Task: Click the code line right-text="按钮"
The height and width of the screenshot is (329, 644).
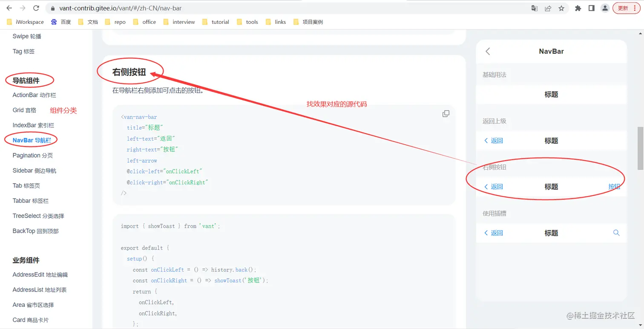Action: [152, 150]
